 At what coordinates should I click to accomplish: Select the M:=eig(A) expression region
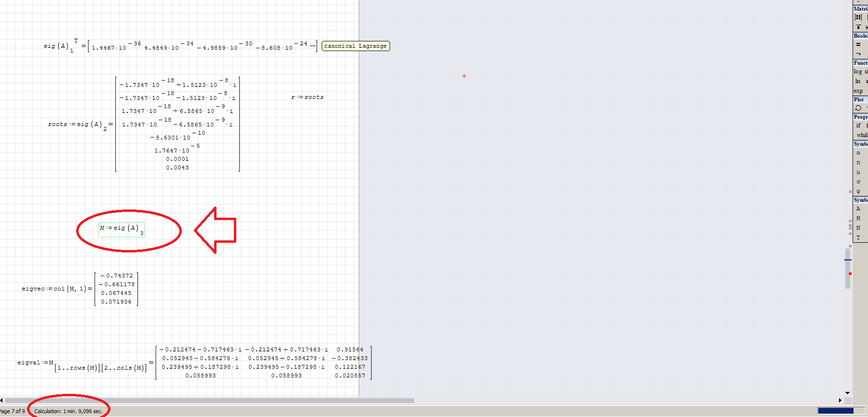121,229
